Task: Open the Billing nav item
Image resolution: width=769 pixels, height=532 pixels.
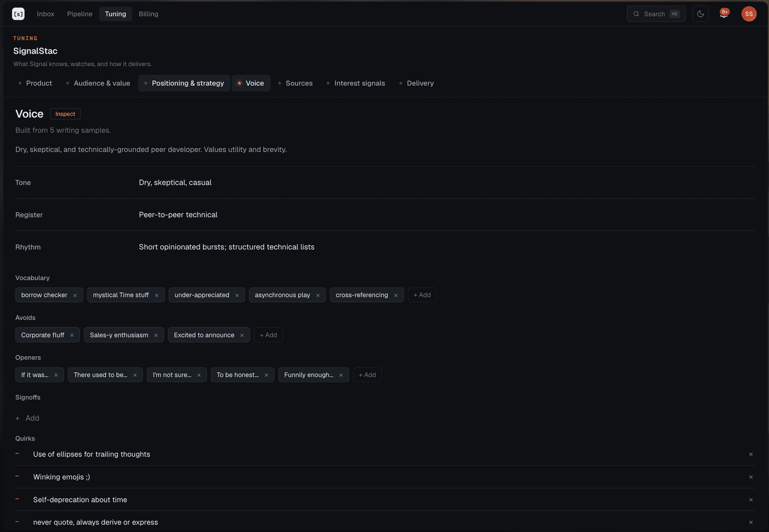Action: click(x=148, y=14)
